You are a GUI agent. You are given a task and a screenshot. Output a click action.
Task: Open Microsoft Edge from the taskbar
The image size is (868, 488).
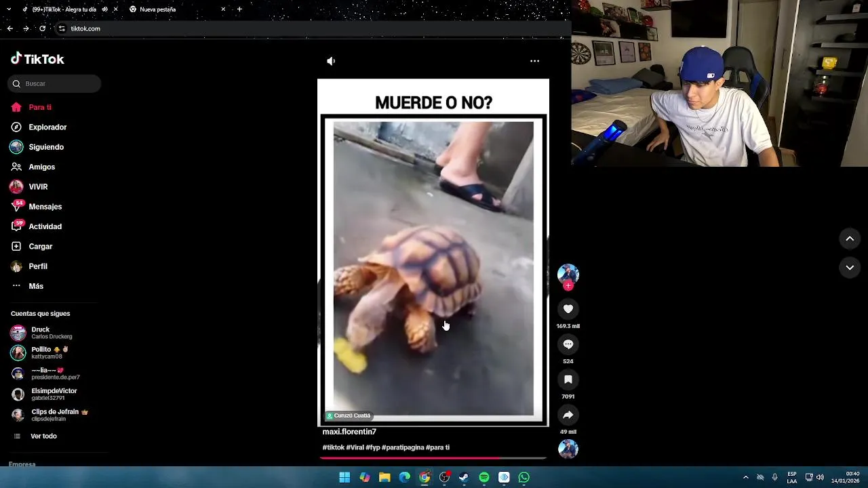405,477
